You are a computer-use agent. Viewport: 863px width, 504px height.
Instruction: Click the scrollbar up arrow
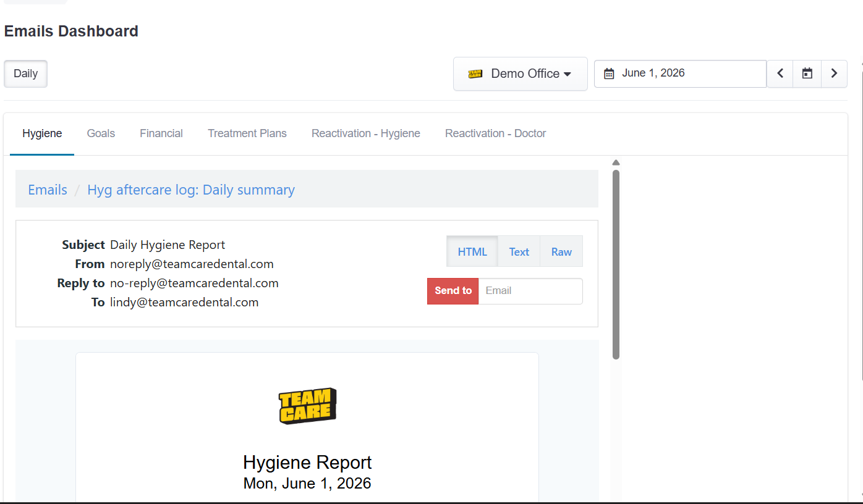616,162
